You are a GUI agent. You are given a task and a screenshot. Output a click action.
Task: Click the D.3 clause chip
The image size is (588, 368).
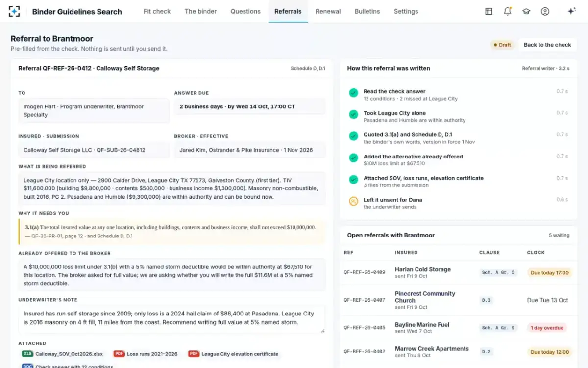coord(486,300)
